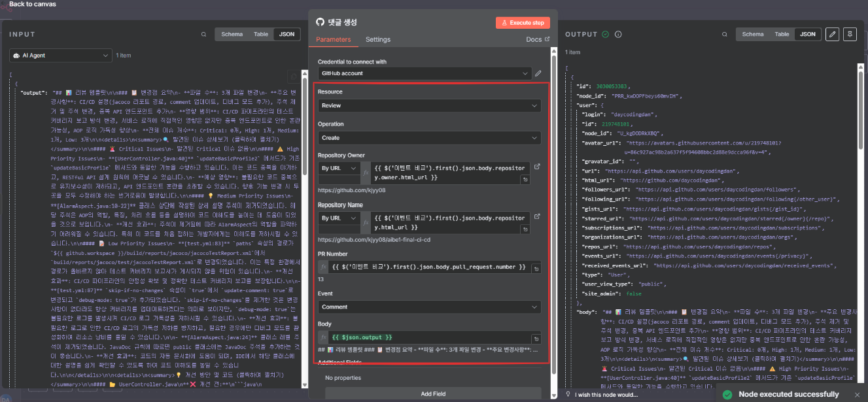The image size is (868, 402).
Task: Click fx icon of Repository Owner expression
Action: pyautogui.click(x=366, y=172)
